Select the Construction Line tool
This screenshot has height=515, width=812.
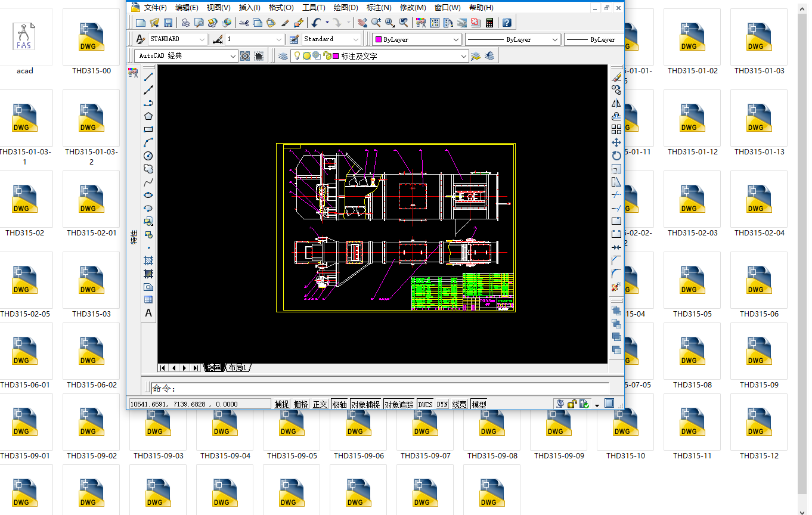tap(148, 90)
